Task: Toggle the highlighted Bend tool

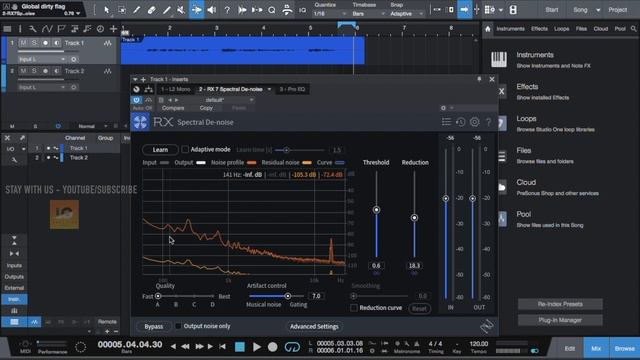Action: tap(196, 10)
